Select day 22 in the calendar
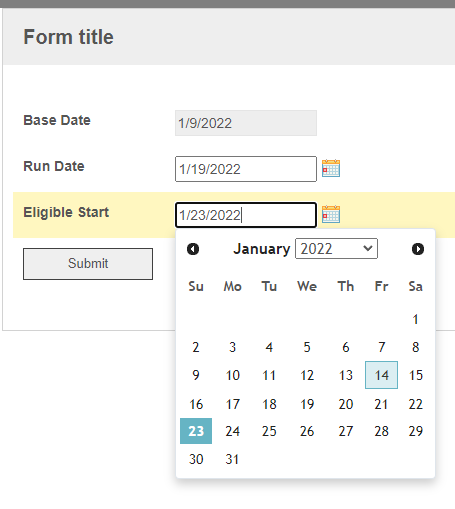The width and height of the screenshot is (455, 509). point(415,404)
